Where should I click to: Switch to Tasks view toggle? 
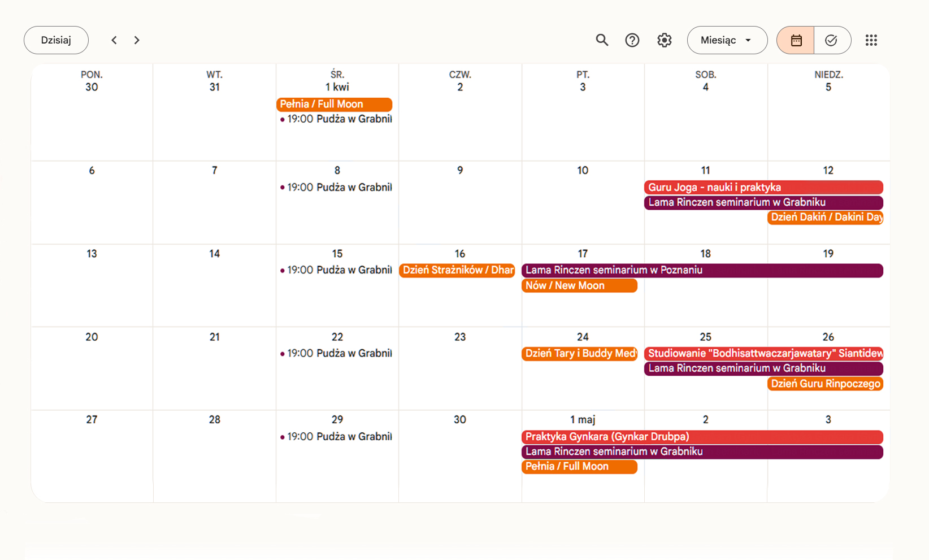coord(831,40)
